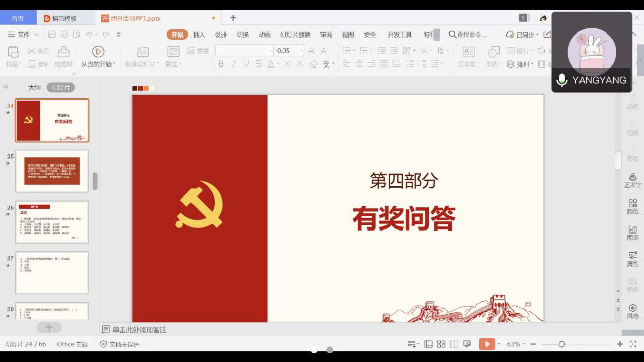Screen dimensions: 644x362
Task: Toggle Bold formatting
Action: (221, 64)
